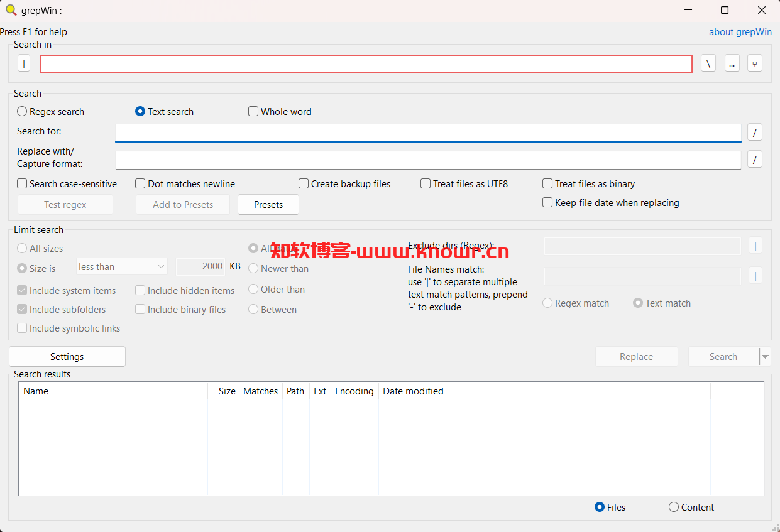Click the fork-shaped button after the '...' button

click(755, 63)
